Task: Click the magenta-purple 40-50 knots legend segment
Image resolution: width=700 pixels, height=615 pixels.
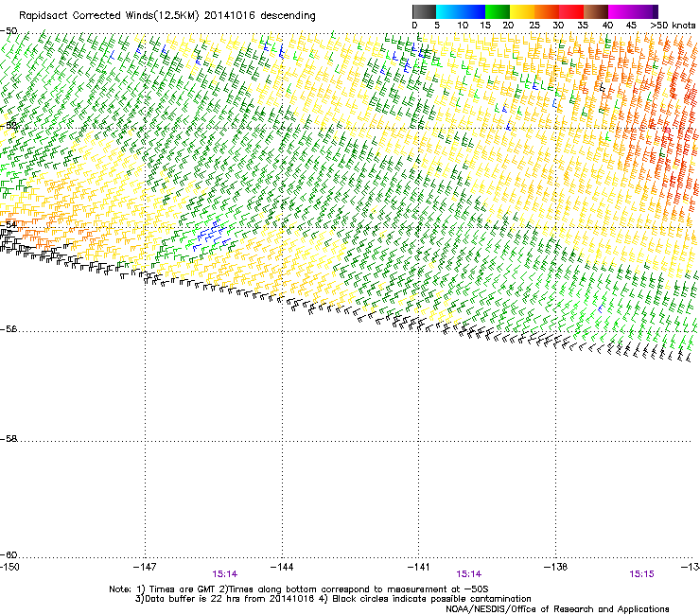Action: click(x=633, y=11)
